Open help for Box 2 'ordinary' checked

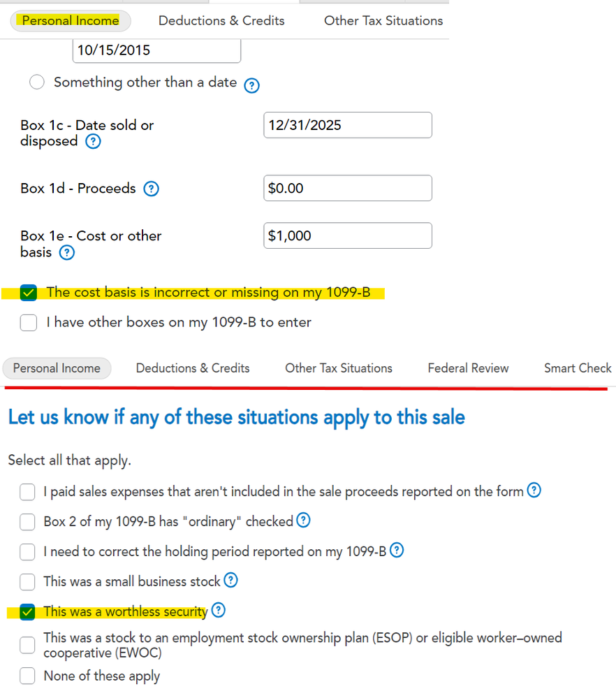click(x=303, y=521)
